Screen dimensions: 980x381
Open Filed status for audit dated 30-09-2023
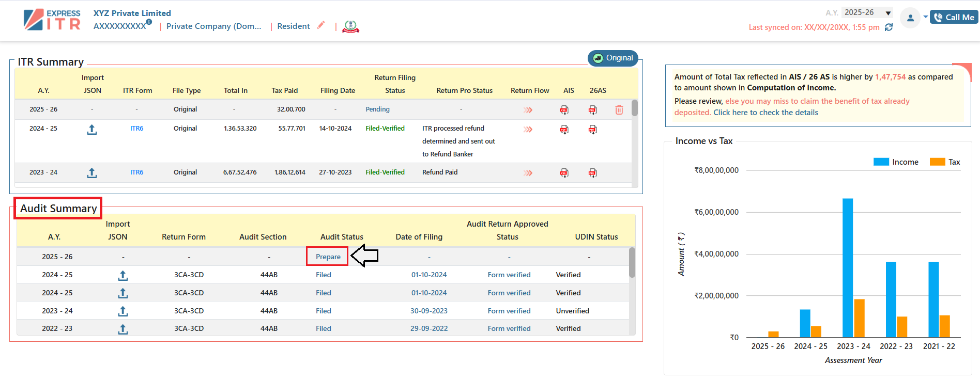(x=324, y=311)
